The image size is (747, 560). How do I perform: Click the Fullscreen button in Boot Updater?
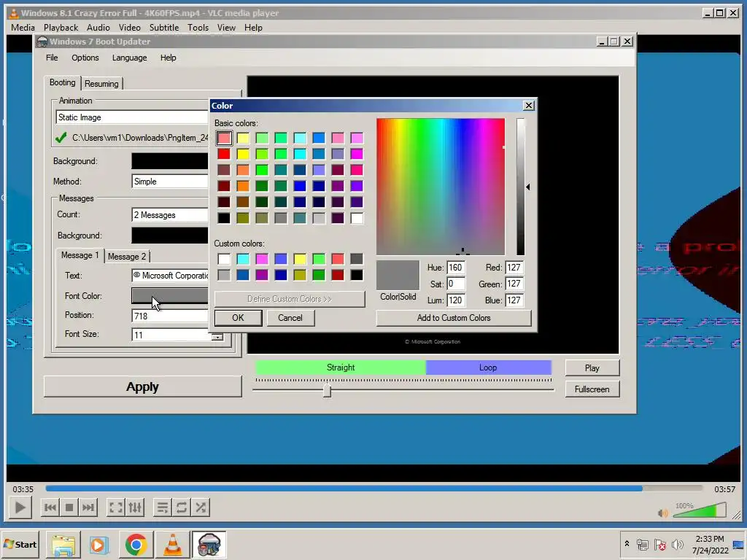592,389
